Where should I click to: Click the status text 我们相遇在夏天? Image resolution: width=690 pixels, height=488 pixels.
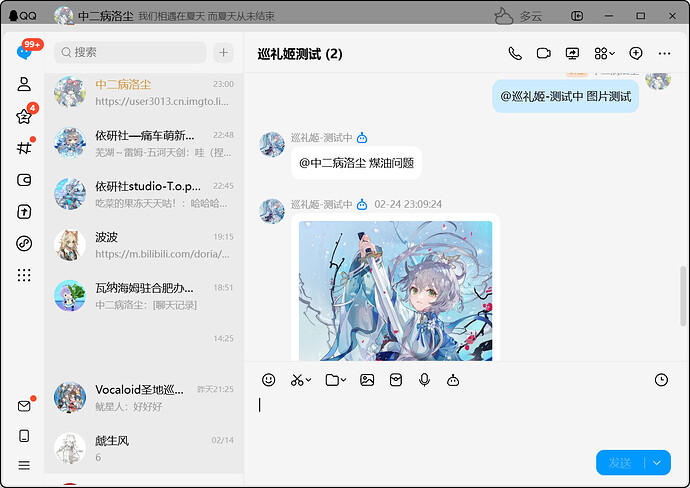171,16
